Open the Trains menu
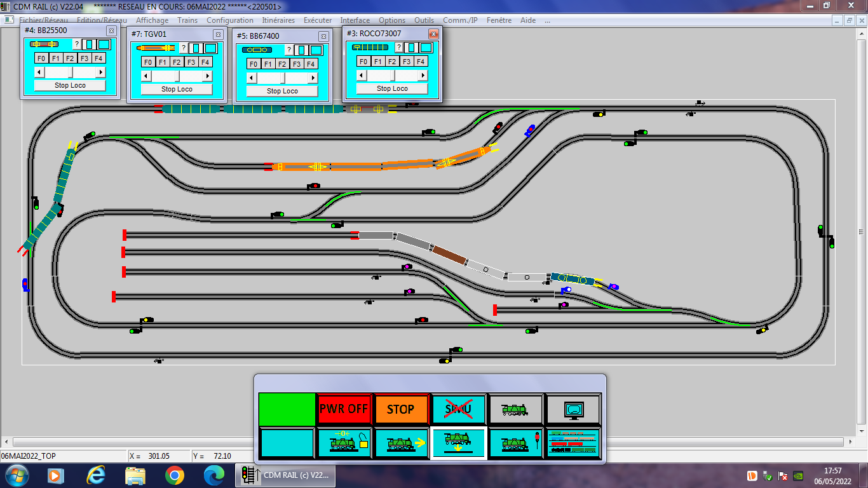Viewport: 868px width, 488px height. click(x=187, y=20)
